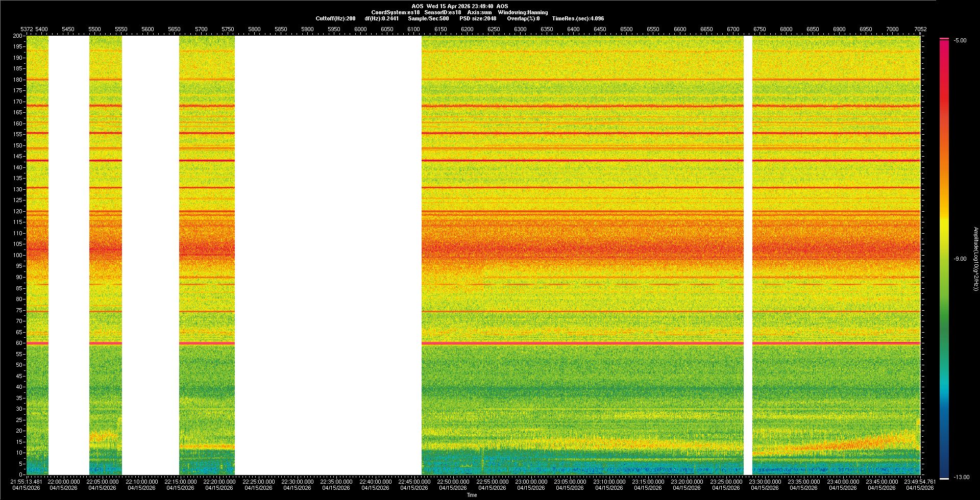Viewport: 980px width, 500px height.
Task: Click the -9.00 color scale label
Action: click(960, 259)
